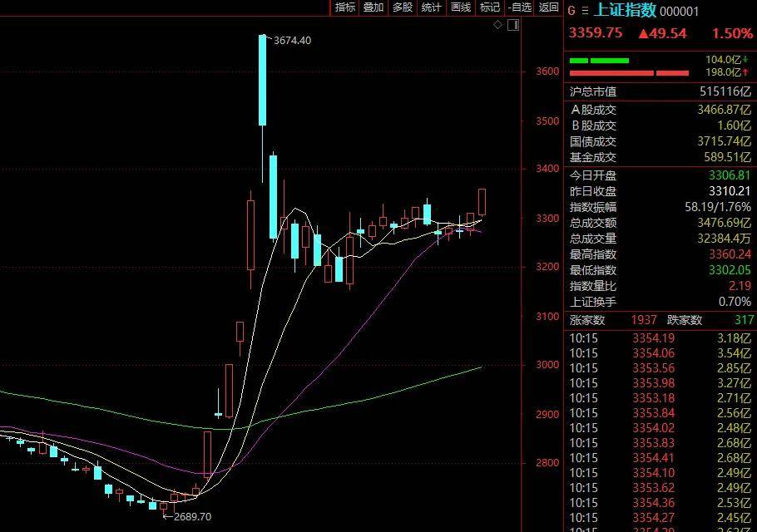
Task: Open the 统计 statistics tool
Action: click(429, 7)
